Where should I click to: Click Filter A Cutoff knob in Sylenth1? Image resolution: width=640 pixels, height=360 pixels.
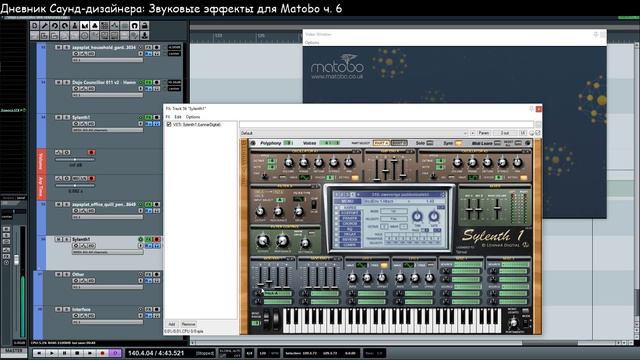(260, 212)
